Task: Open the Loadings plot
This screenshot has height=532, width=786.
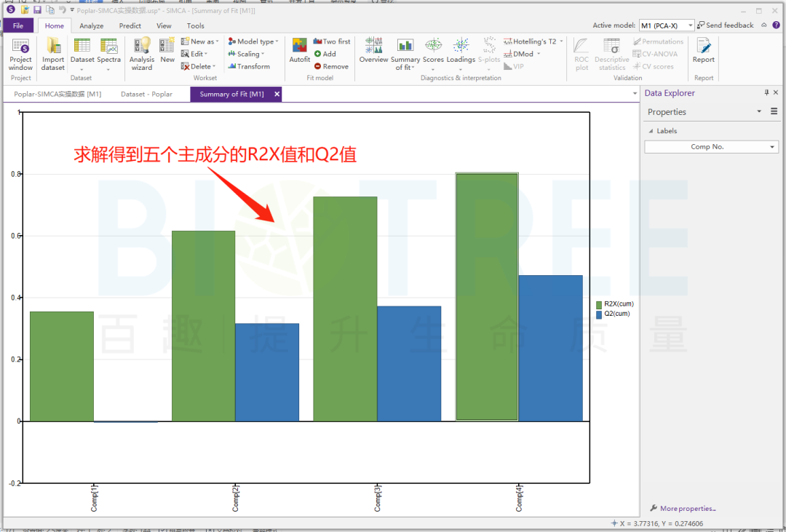Action: 461,51
